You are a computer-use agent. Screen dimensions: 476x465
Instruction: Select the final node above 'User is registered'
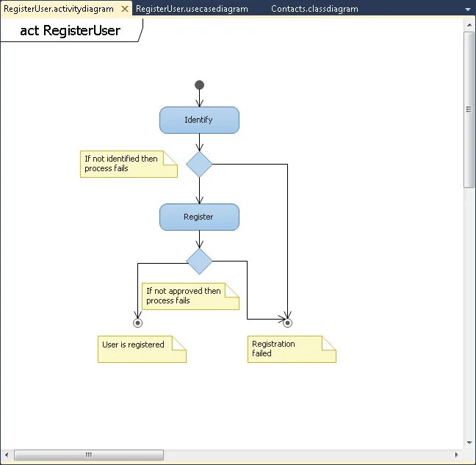(137, 323)
